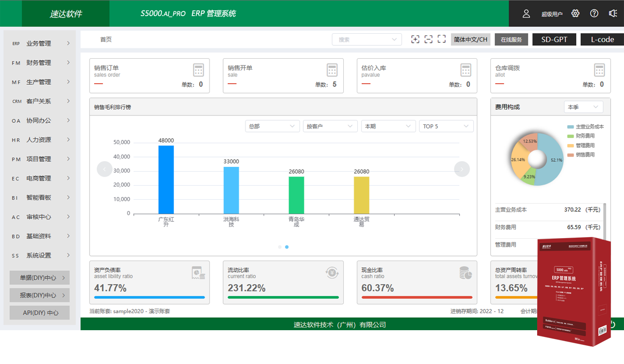Expand 生产管理 MF menu
The image size is (624, 364).
click(x=40, y=82)
